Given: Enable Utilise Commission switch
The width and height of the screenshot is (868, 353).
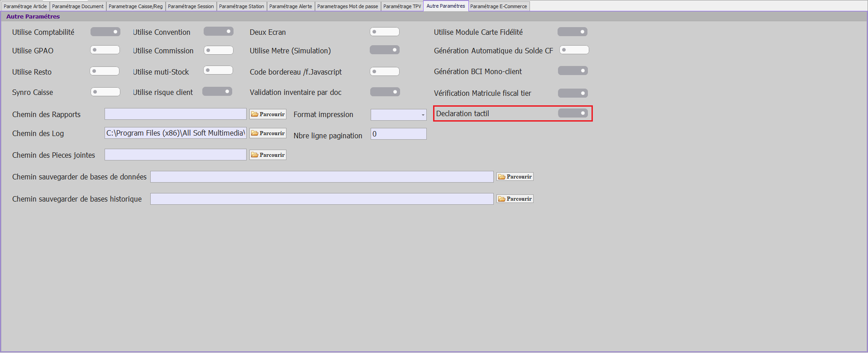Looking at the screenshot, I should (x=219, y=50).
